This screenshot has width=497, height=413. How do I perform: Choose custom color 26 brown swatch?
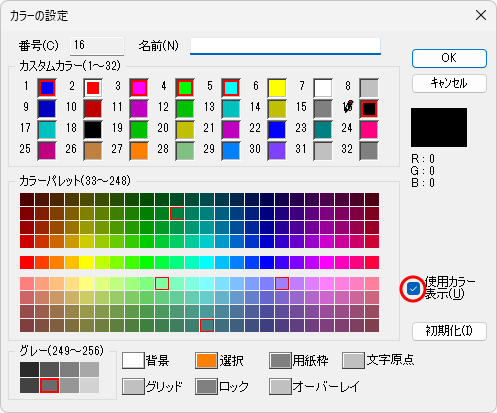pos(93,151)
